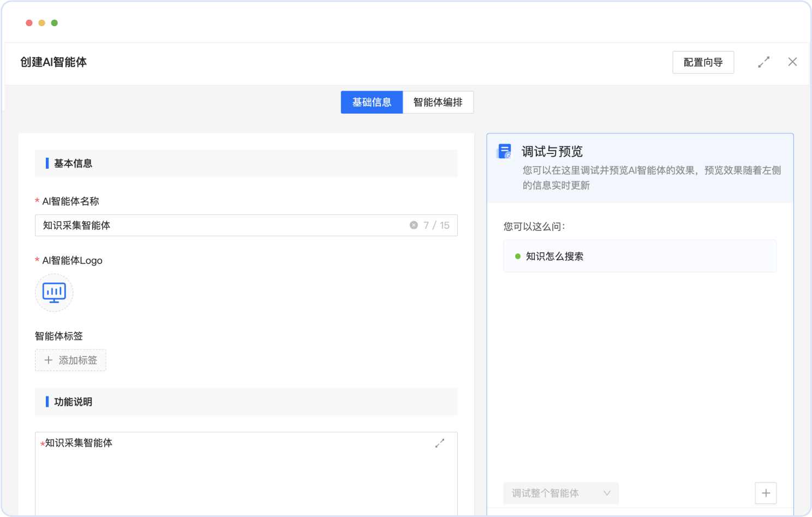Open the 配置向导 guide
The height and width of the screenshot is (517, 812).
(703, 62)
